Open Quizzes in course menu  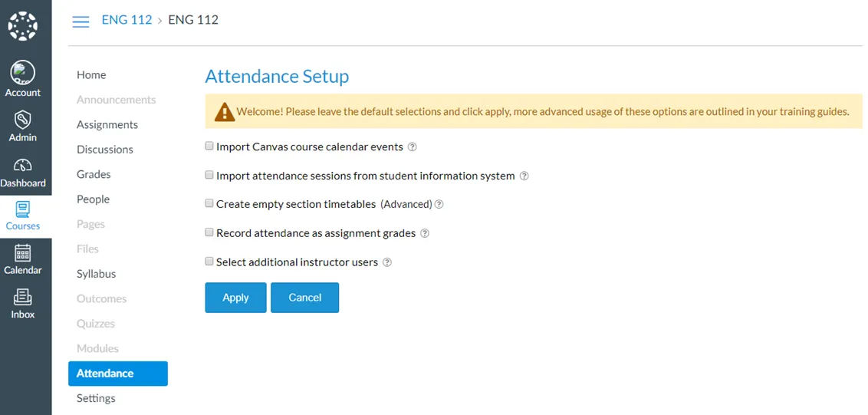(x=96, y=324)
